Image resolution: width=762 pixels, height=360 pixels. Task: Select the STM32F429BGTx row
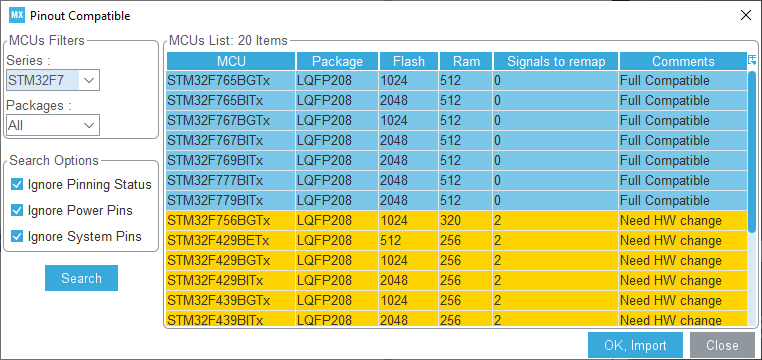[457, 260]
